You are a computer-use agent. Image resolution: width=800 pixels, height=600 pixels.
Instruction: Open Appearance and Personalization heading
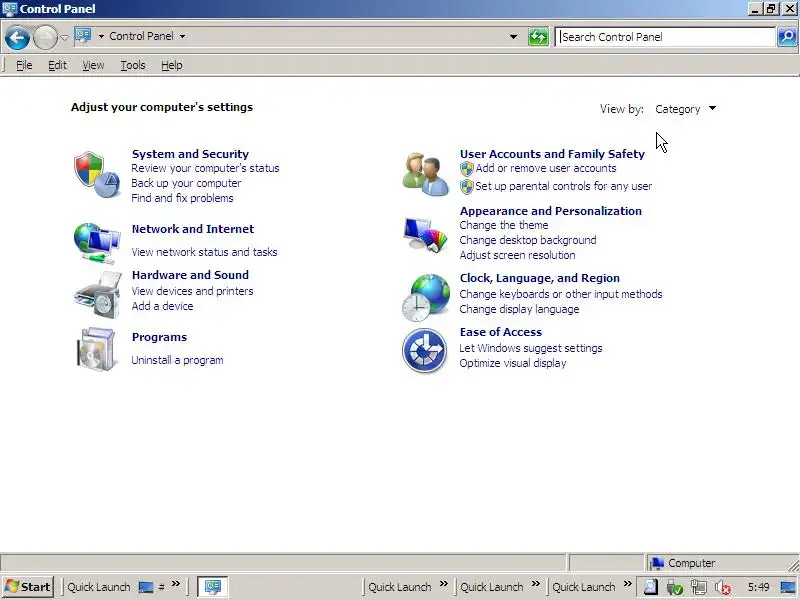[x=551, y=211]
